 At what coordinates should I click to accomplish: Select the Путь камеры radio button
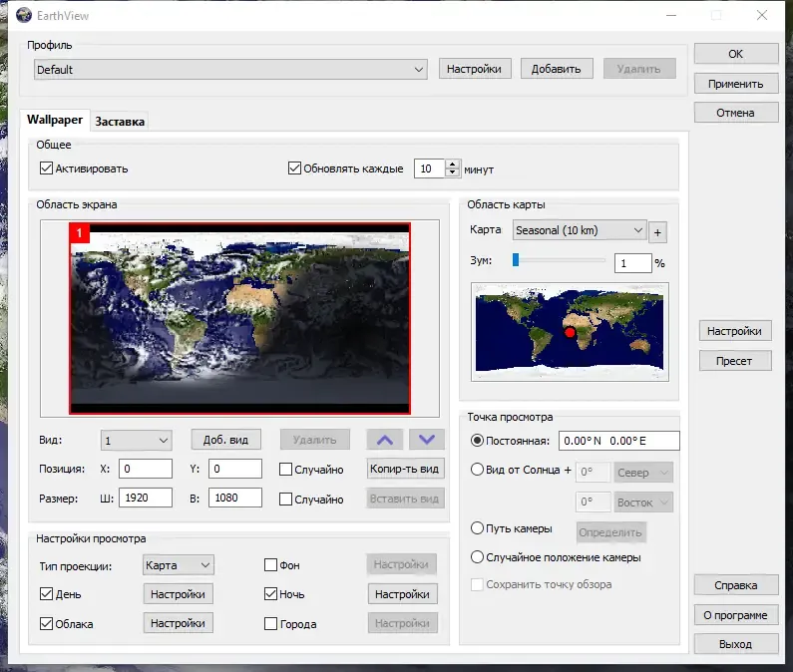coord(477,528)
